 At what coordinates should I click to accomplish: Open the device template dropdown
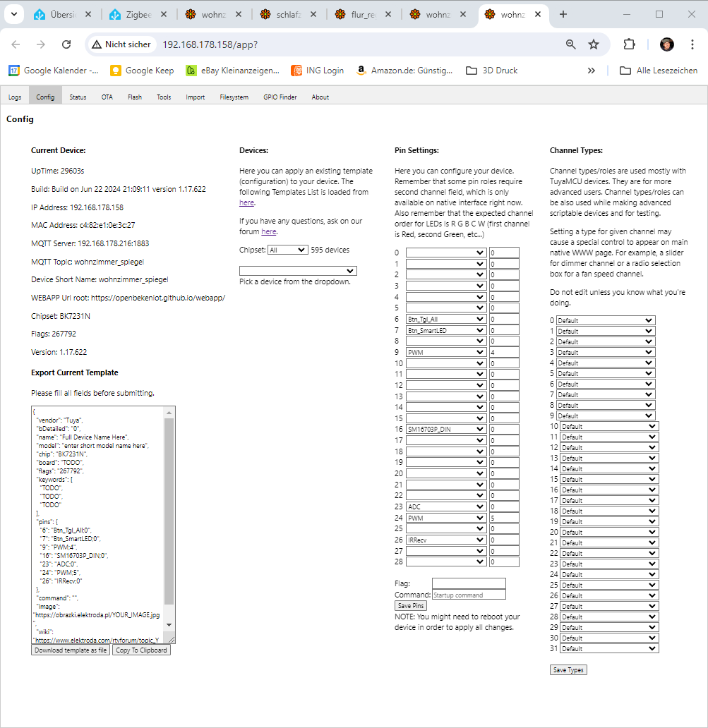(298, 271)
